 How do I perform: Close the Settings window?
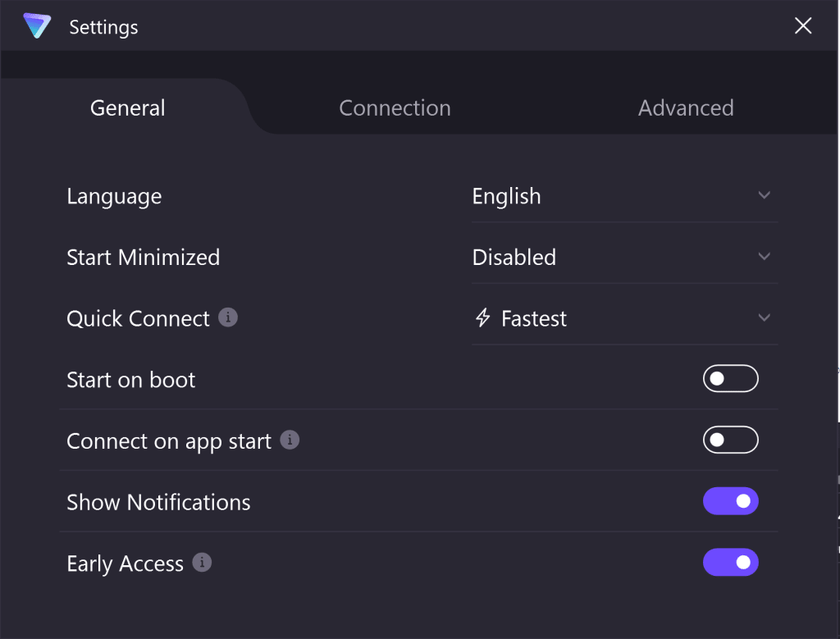click(802, 25)
